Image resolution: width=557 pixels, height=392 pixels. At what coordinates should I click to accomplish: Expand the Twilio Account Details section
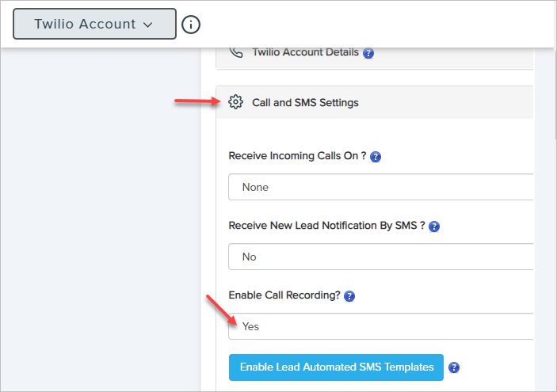pos(305,52)
